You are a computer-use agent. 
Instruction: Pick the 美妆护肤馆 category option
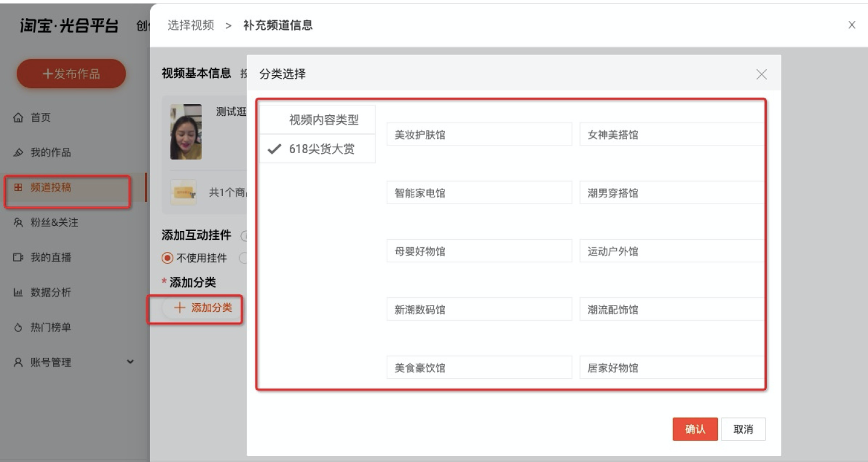coord(479,134)
